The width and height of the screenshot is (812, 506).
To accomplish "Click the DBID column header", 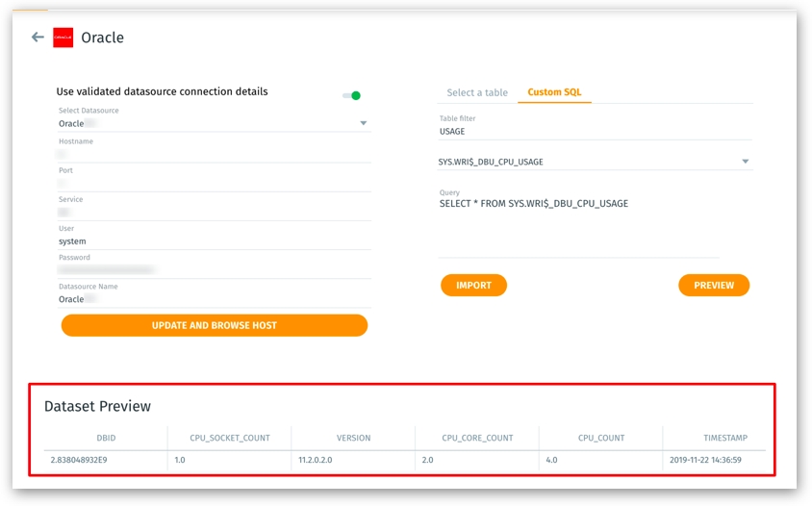I will (x=106, y=438).
